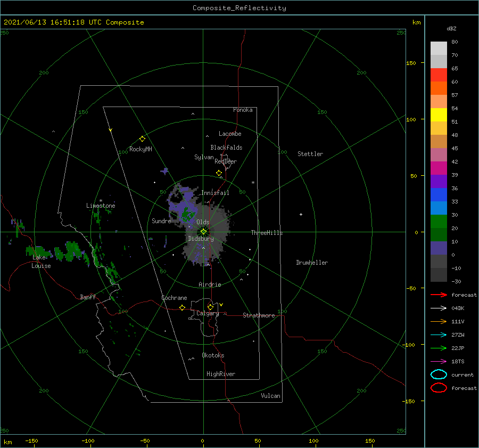Select the 80 dBZ light gray swatch
Image resolution: width=479 pixels, height=448 pixels.
pos(439,48)
